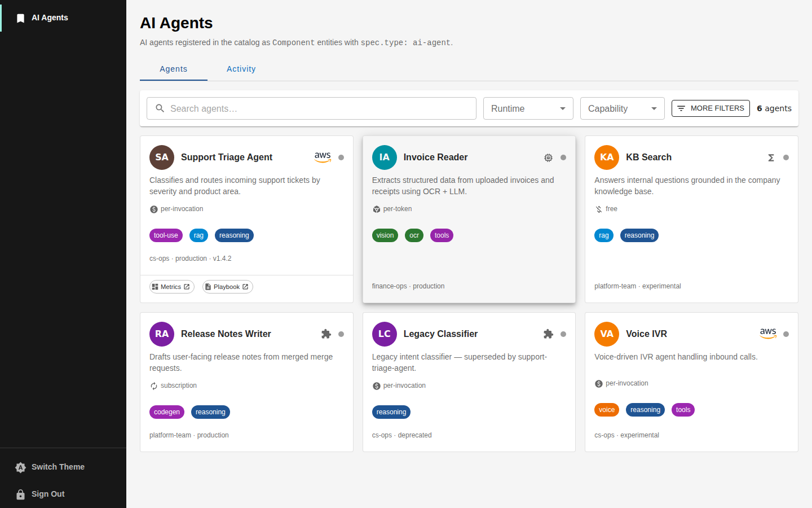Click the search magnifier icon
Image resolution: width=812 pixels, height=508 pixels.
(x=160, y=108)
